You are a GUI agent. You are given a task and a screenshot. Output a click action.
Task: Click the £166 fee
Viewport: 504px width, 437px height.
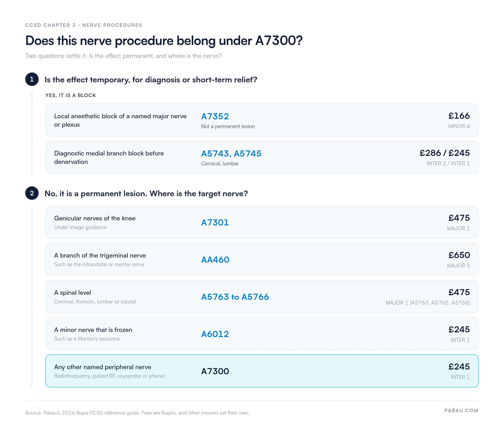coord(459,116)
